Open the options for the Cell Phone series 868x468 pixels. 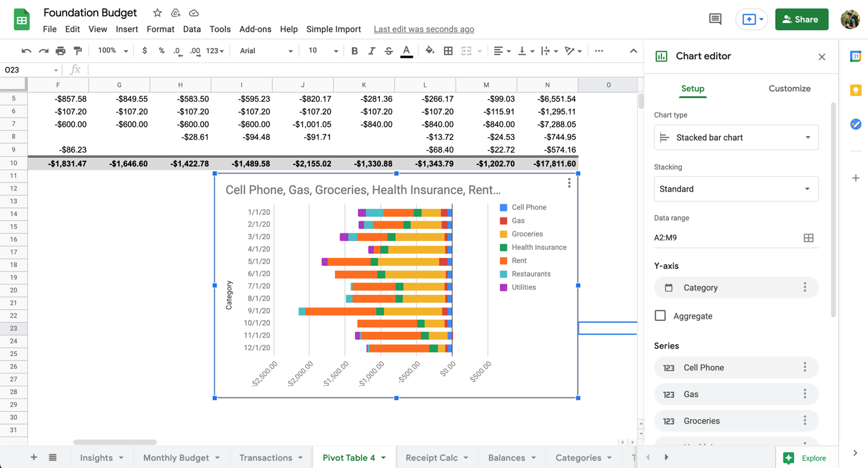(x=805, y=367)
